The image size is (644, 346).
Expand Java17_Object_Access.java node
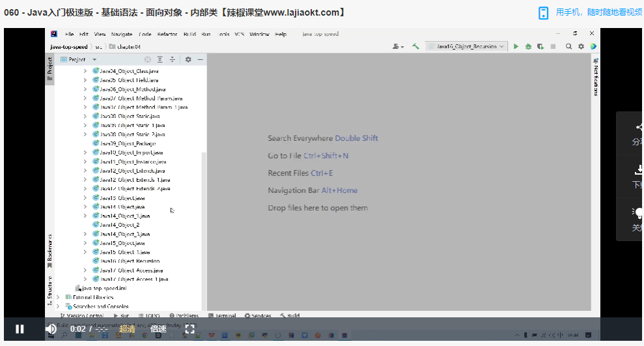pyautogui.click(x=85, y=270)
